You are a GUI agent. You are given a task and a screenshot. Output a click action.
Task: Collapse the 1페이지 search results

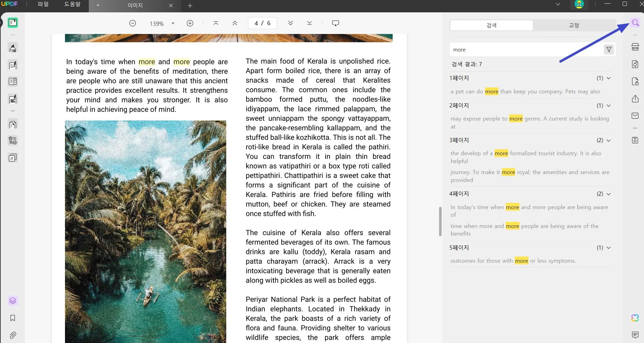point(609,78)
